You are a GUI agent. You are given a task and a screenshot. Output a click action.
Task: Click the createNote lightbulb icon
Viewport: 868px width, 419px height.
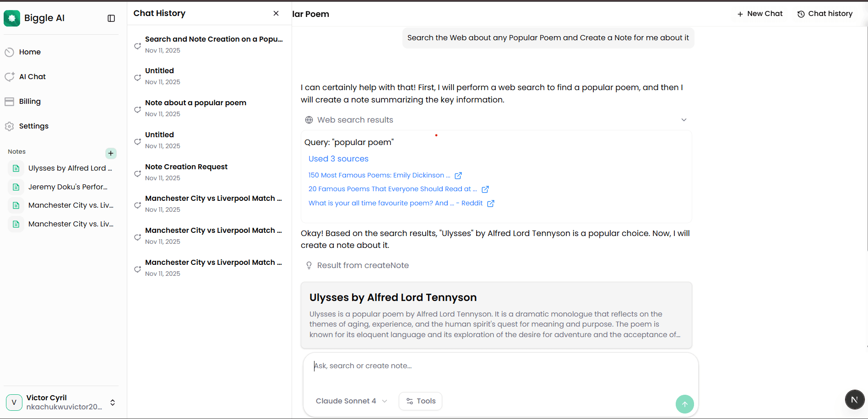(309, 265)
